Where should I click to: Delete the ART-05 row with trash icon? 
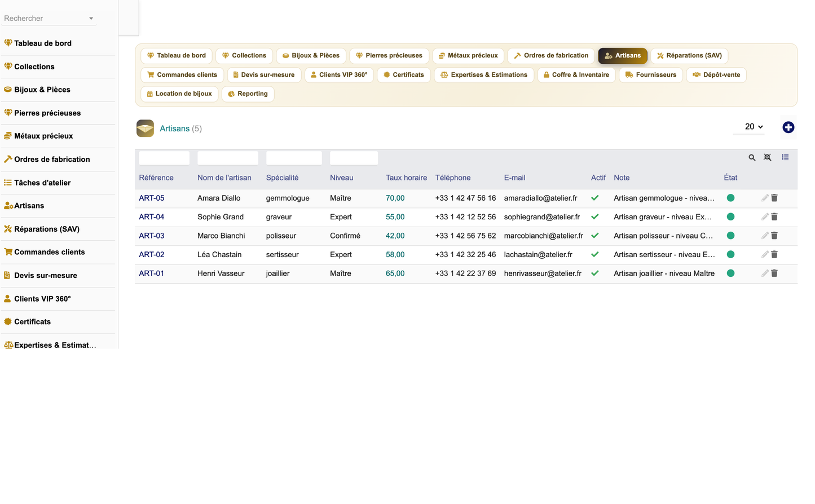click(x=774, y=198)
